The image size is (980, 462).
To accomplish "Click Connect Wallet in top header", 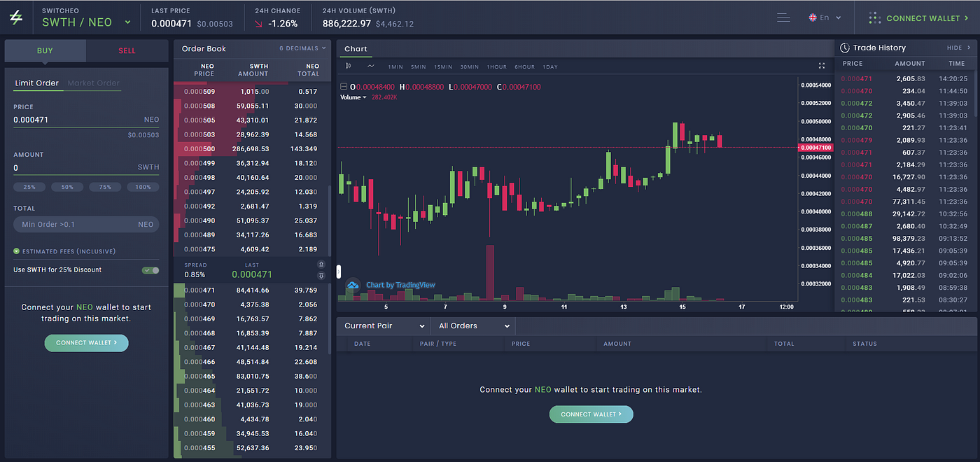I will (x=929, y=18).
